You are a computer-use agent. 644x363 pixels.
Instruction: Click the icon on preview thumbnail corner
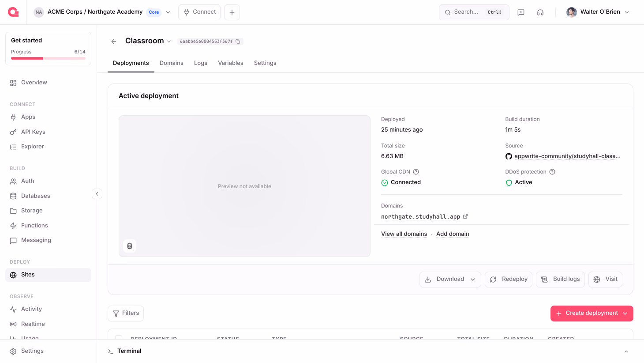(x=130, y=246)
